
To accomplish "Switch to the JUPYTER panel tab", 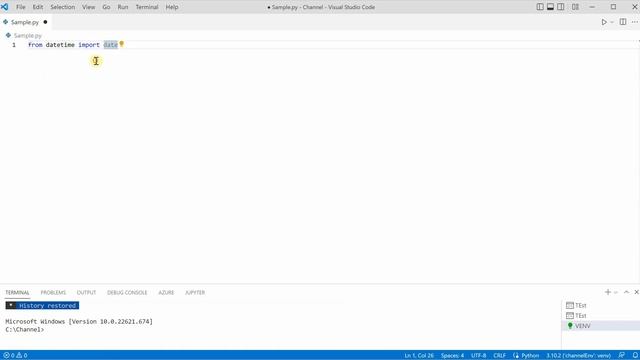I will [x=195, y=293].
